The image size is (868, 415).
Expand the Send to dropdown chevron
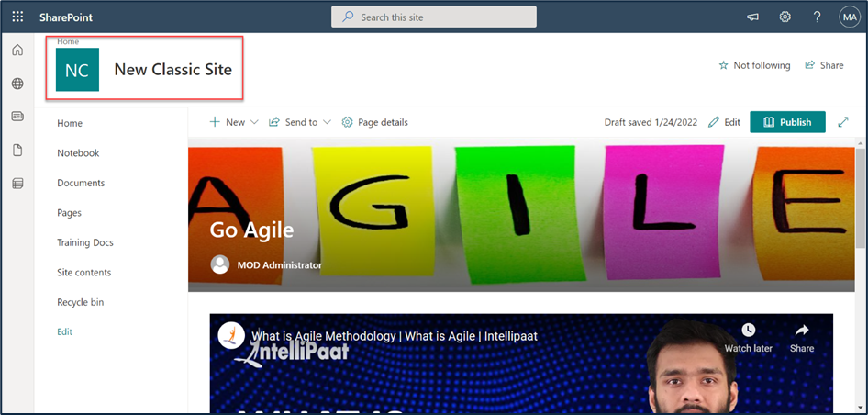pyautogui.click(x=327, y=122)
